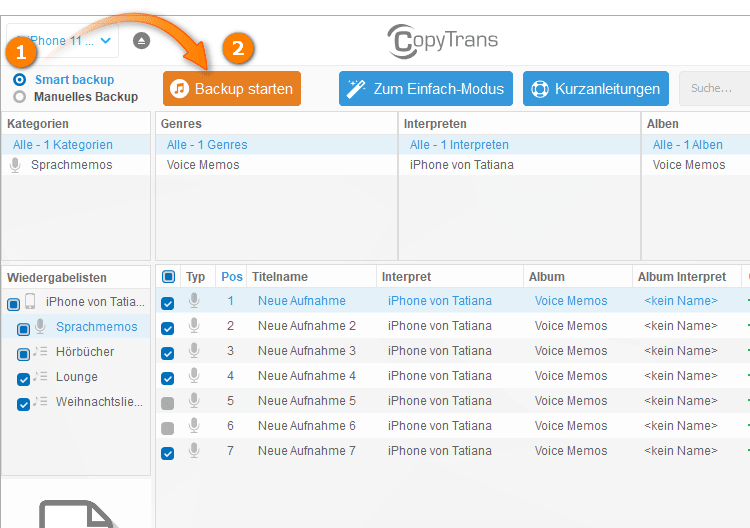Click Voice Memos album cell in row 1
Viewport: 750px width, 528px height.
[571, 300]
